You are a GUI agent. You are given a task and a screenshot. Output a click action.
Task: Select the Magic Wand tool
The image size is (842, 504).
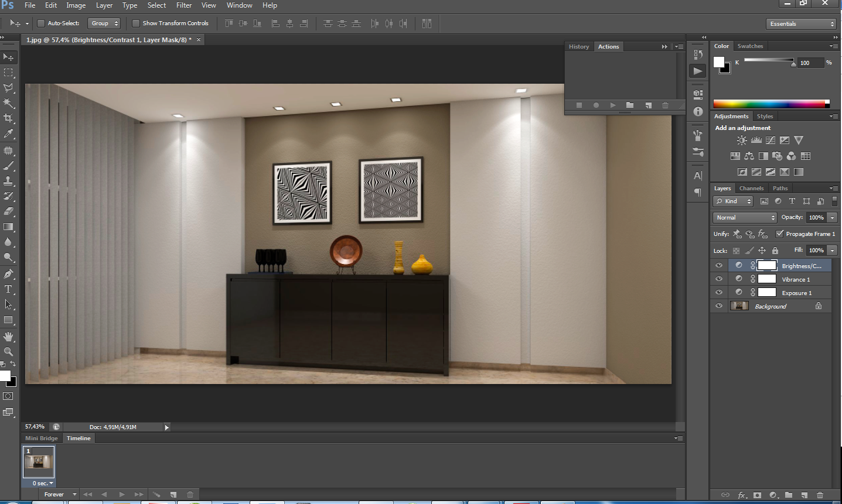coord(8,103)
